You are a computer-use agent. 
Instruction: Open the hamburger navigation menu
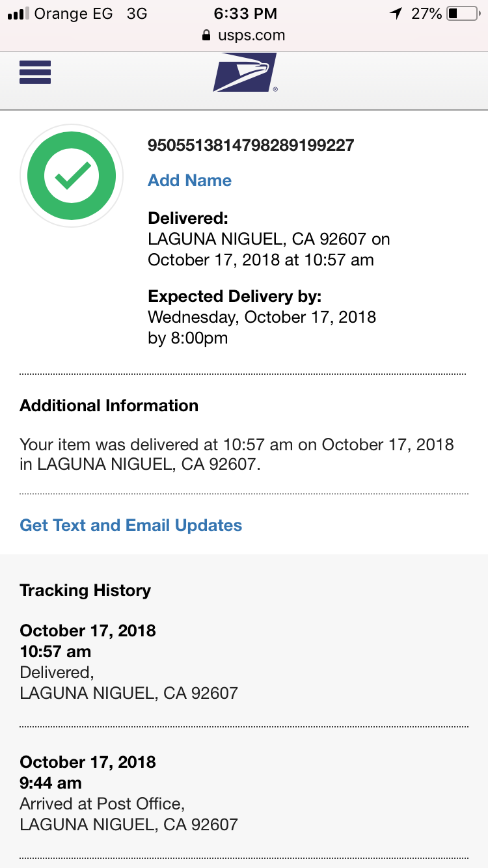click(x=35, y=72)
